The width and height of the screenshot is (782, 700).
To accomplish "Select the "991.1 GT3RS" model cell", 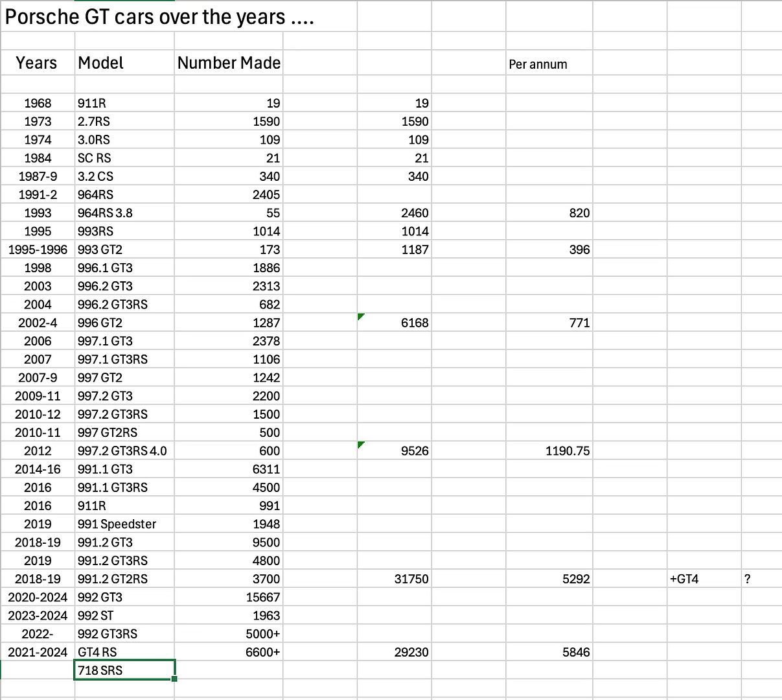I will click(124, 487).
